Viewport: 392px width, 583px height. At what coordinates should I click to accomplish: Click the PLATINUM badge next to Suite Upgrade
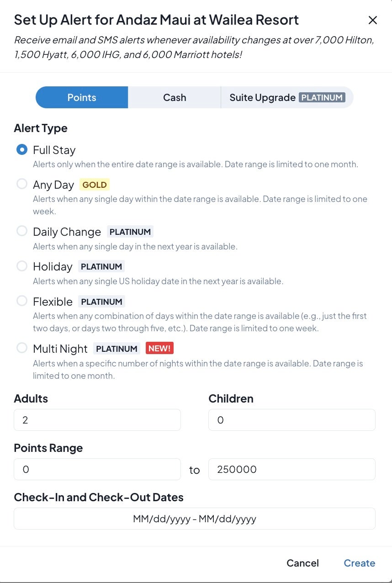pyautogui.click(x=322, y=97)
